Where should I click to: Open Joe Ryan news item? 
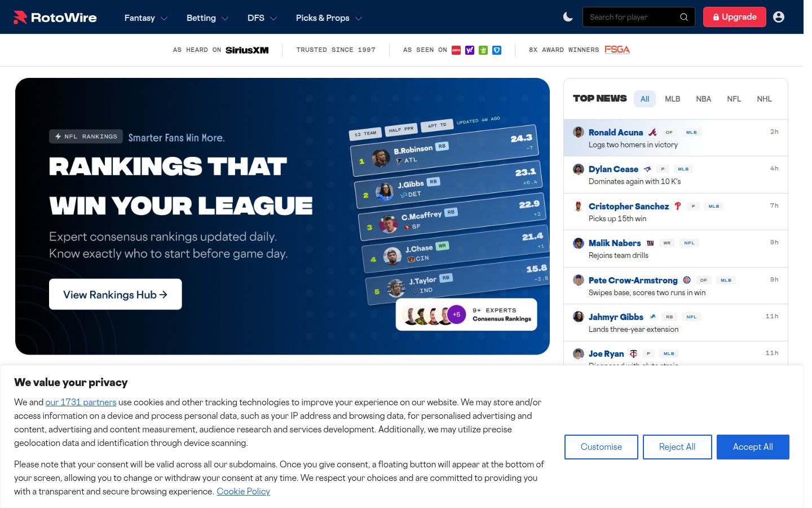tap(676, 354)
